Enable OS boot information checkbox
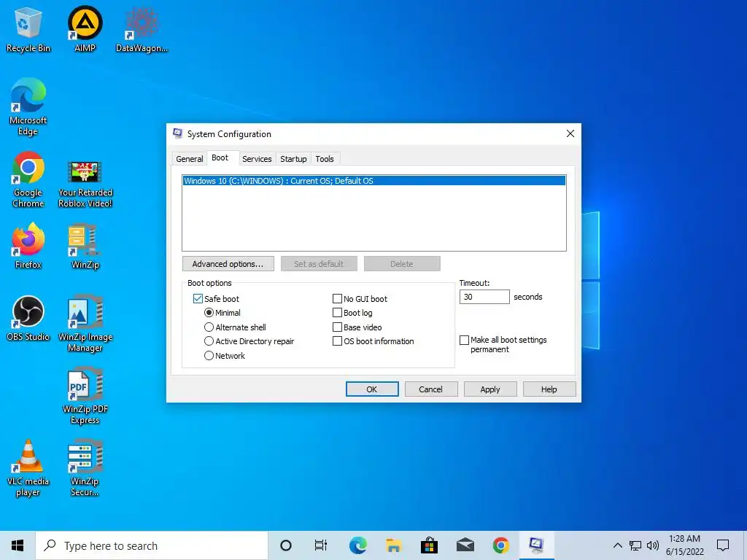Screen dimensions: 747x560 (337, 341)
